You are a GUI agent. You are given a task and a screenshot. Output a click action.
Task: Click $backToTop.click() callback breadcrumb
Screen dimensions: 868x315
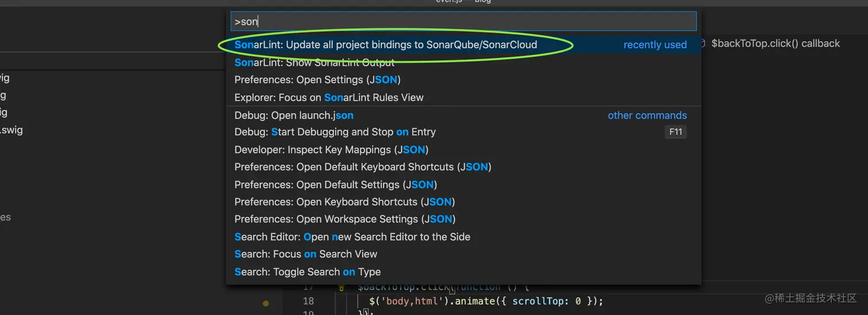click(775, 44)
